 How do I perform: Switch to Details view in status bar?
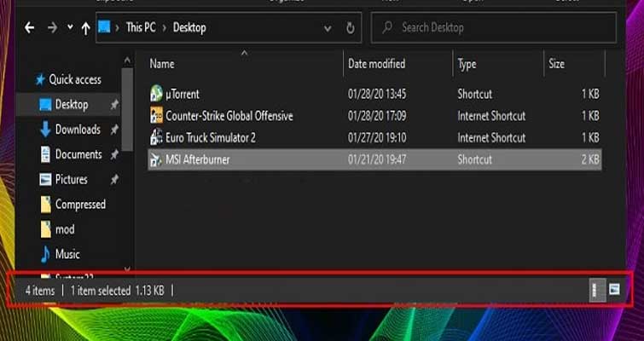click(597, 291)
